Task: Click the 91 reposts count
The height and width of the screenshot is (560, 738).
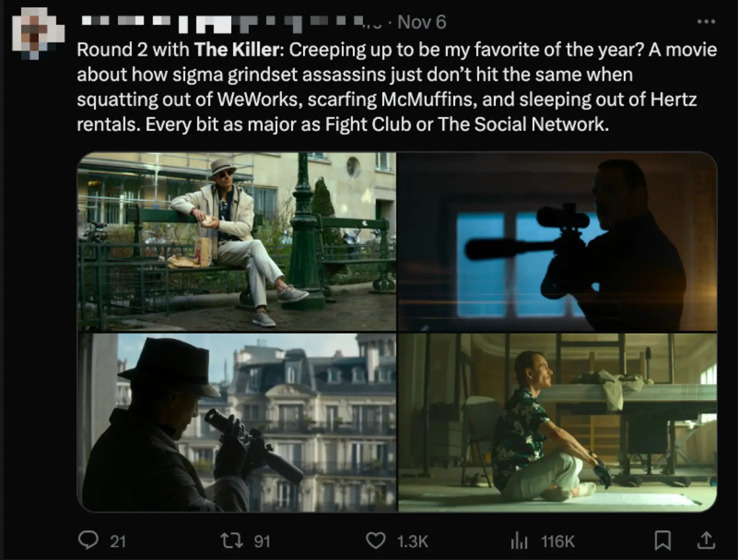Action: [x=262, y=541]
